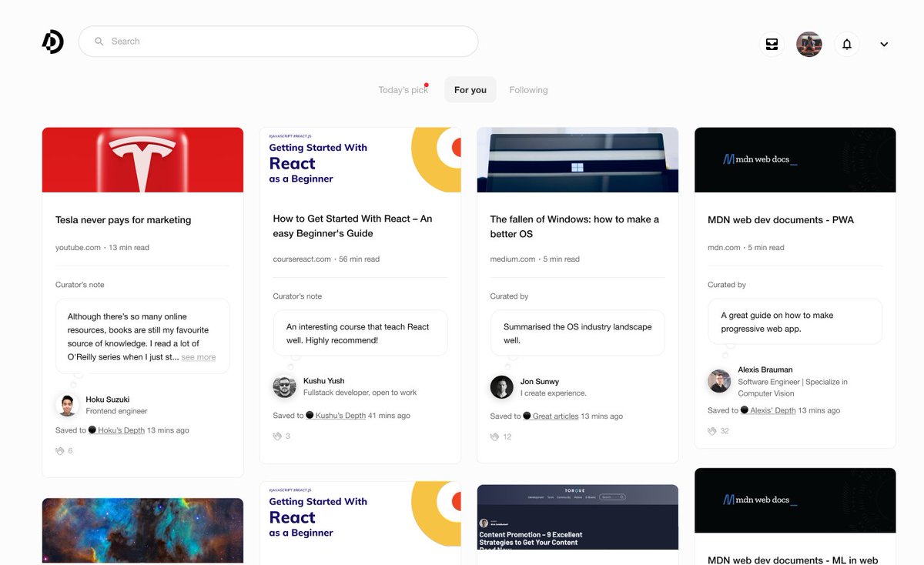Click Hoku Suzuki's avatar

(x=67, y=405)
